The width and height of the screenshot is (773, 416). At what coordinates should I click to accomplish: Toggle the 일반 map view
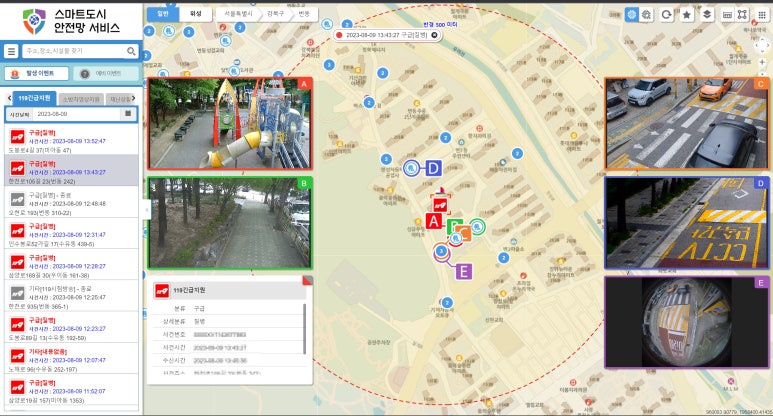163,14
